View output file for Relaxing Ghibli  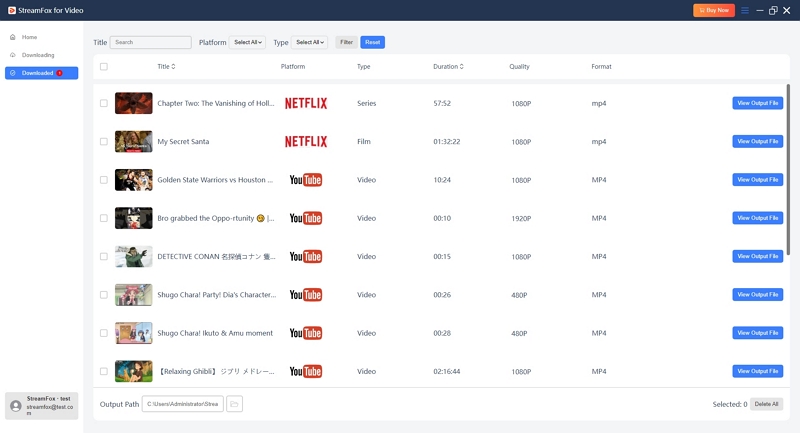tap(758, 371)
